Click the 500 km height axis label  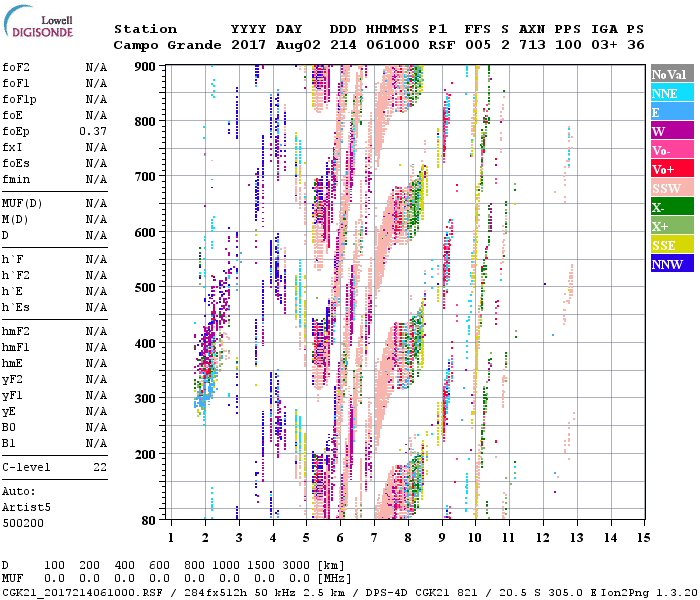145,288
